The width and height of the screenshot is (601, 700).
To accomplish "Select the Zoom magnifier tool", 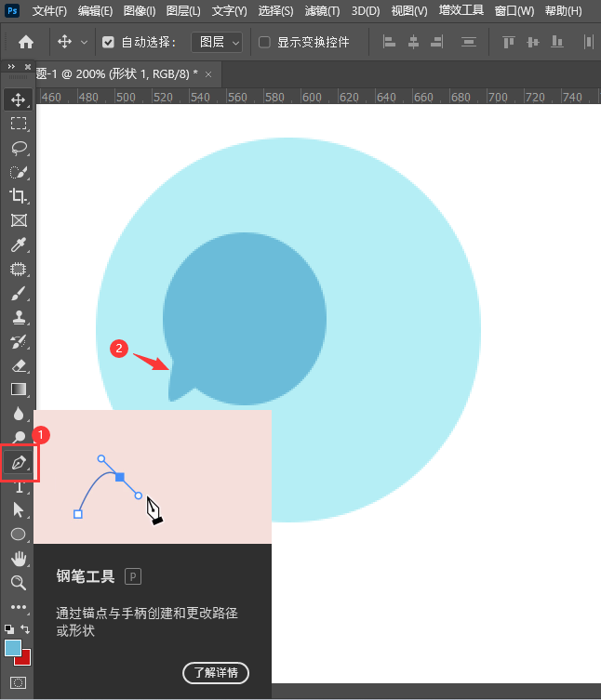I will pos(18,583).
